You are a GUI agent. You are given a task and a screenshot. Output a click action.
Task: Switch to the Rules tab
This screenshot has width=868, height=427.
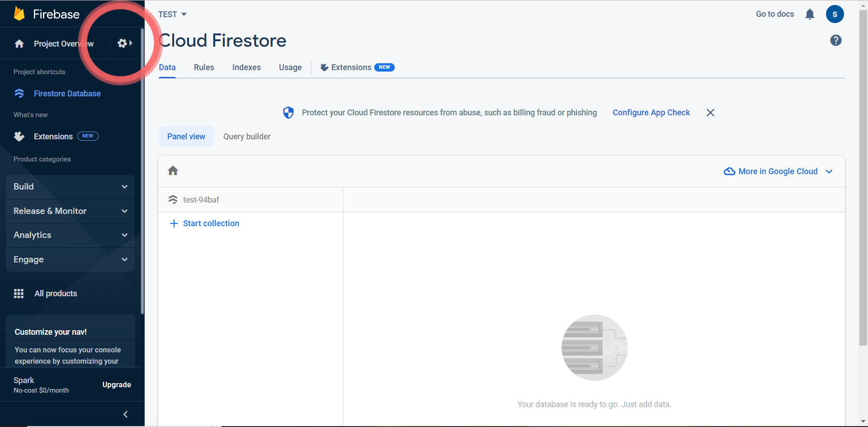204,67
